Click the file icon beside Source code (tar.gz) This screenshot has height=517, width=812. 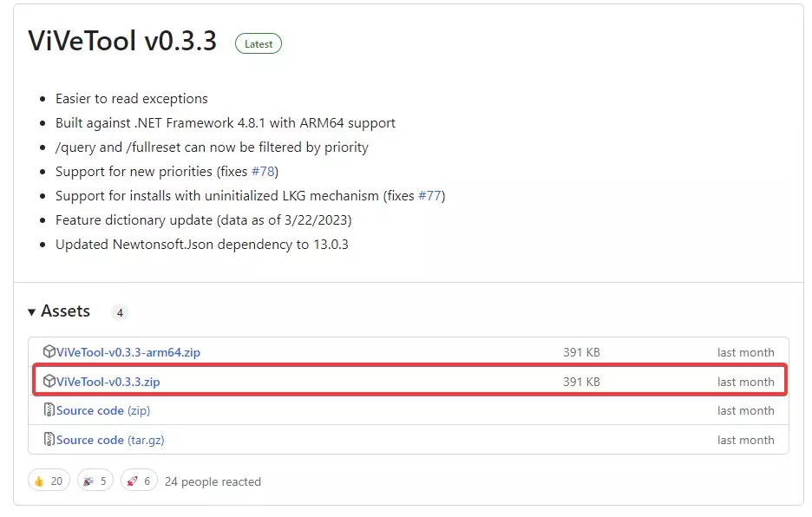coord(49,439)
